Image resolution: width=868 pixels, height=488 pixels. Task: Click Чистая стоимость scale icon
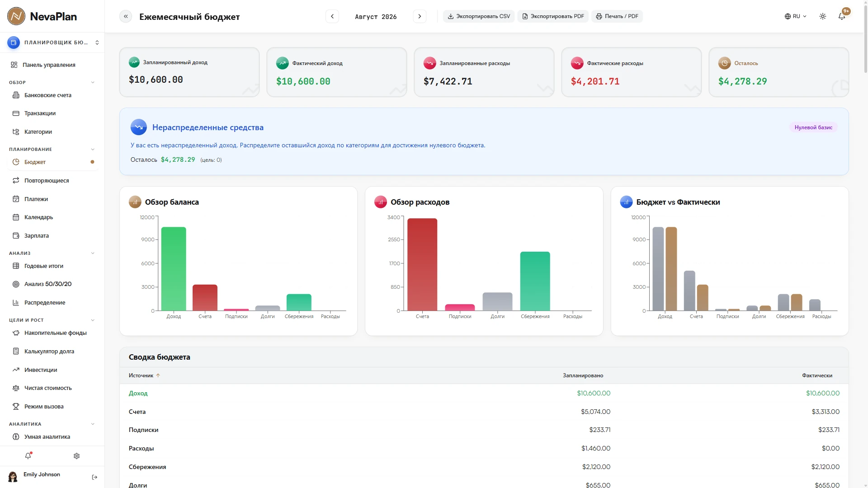coord(16,388)
